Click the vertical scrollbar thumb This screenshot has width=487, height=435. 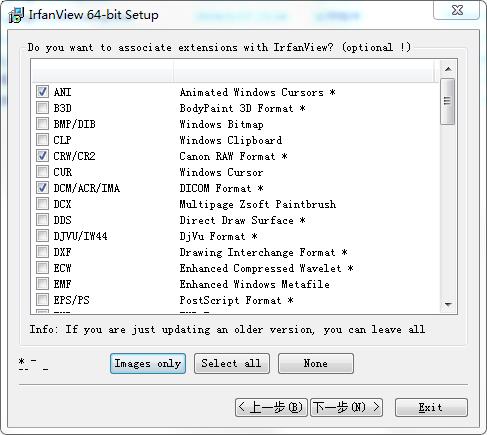(447, 101)
